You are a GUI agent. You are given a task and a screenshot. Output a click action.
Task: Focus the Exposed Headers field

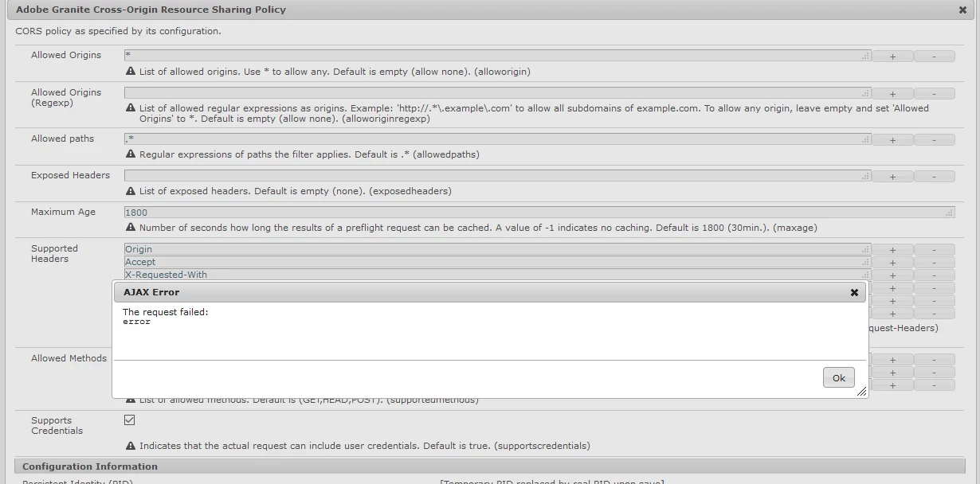[497, 176]
